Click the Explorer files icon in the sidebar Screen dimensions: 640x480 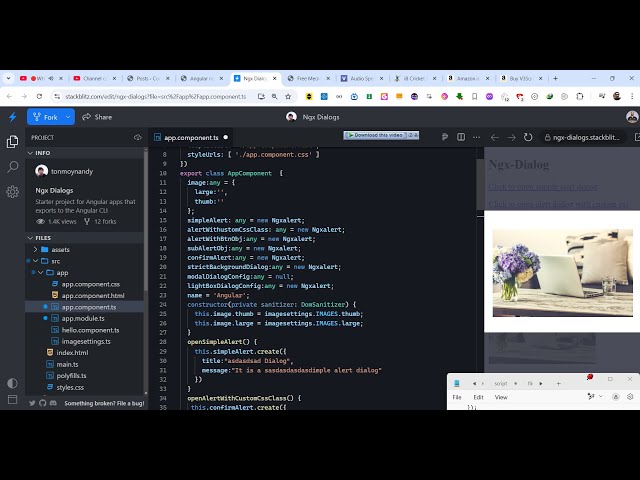click(12, 142)
